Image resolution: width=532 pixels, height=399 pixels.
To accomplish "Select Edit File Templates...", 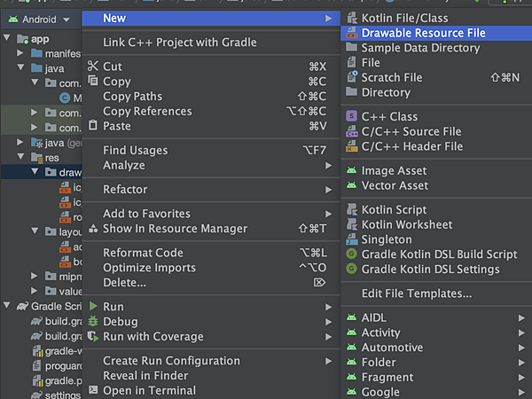I will point(436,293).
